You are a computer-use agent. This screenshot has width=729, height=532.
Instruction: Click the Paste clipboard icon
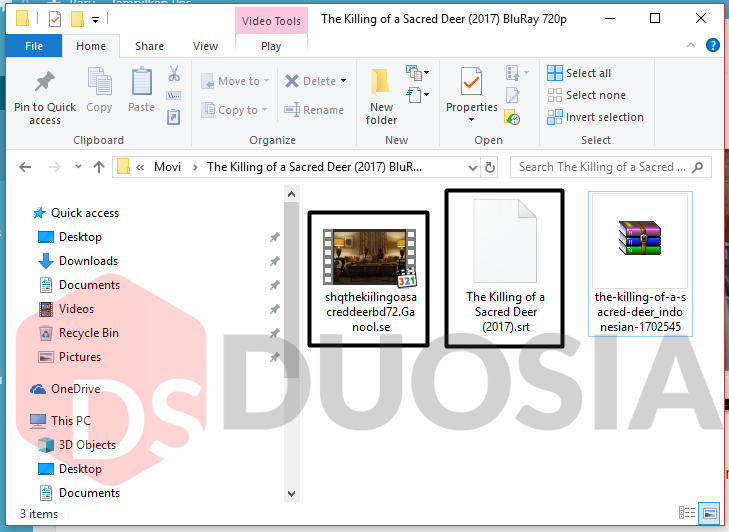click(141, 81)
